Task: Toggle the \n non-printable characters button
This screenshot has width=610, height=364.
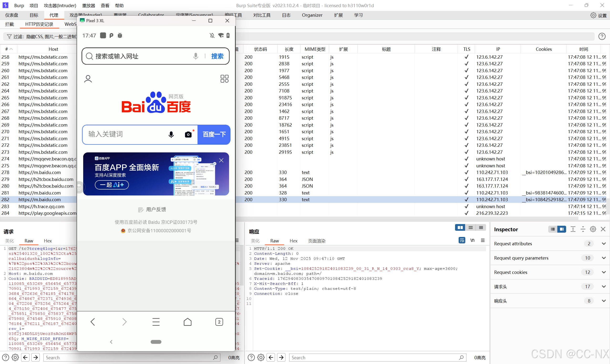Action: coord(472,240)
